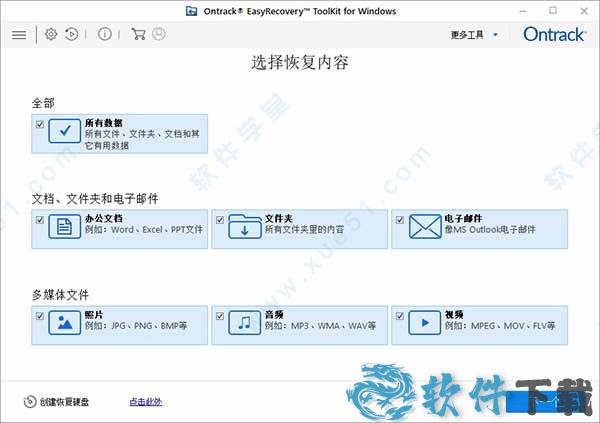The width and height of the screenshot is (600, 423).
Task: Click the 所有数据 checkmark tile icon
Action: click(x=65, y=131)
